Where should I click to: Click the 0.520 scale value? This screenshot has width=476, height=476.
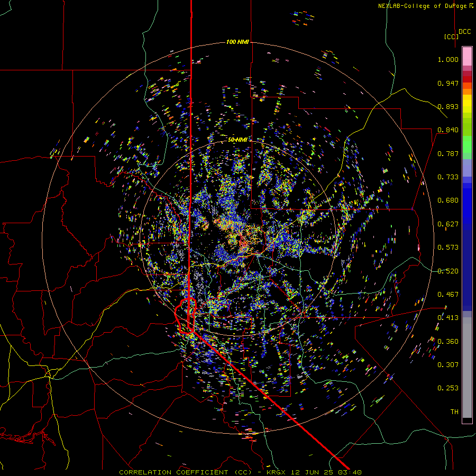[x=448, y=271]
